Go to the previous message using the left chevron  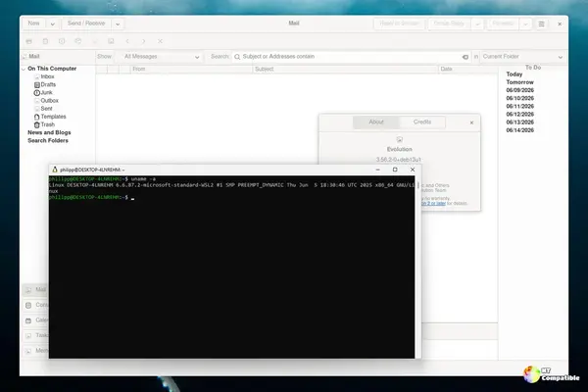[127, 41]
